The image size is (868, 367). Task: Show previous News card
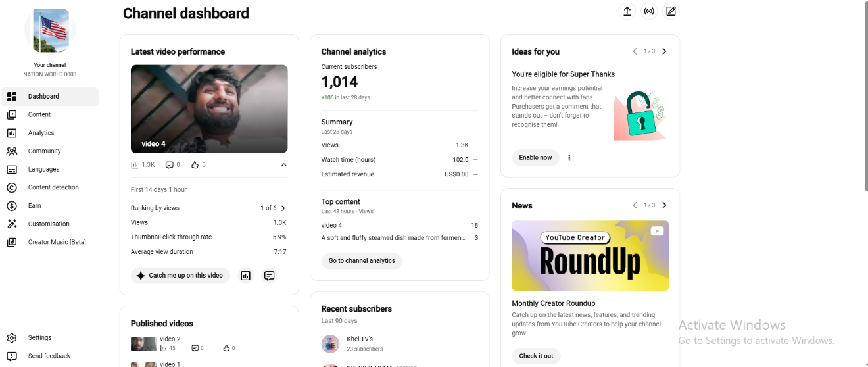pyautogui.click(x=635, y=205)
